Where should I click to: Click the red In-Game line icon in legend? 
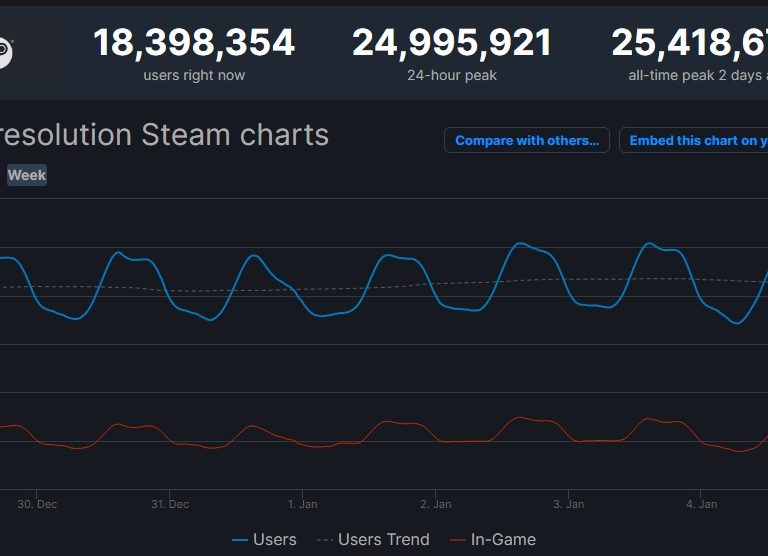click(457, 540)
